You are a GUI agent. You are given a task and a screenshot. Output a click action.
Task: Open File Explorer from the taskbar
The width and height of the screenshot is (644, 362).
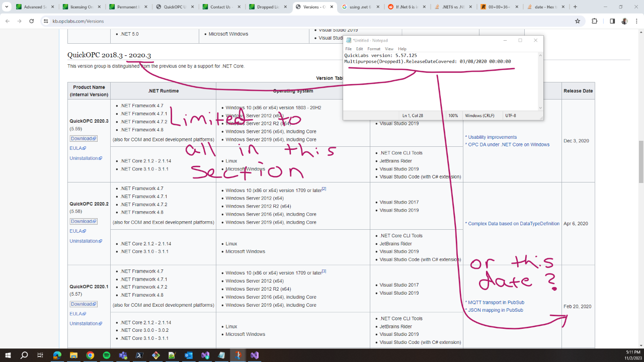(73, 355)
